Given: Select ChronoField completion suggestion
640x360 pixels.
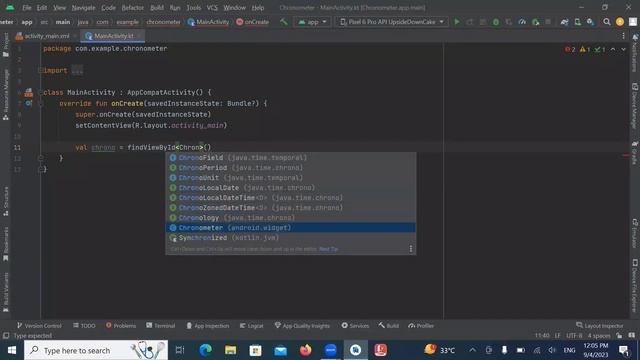Looking at the screenshot, I should click(x=291, y=158).
